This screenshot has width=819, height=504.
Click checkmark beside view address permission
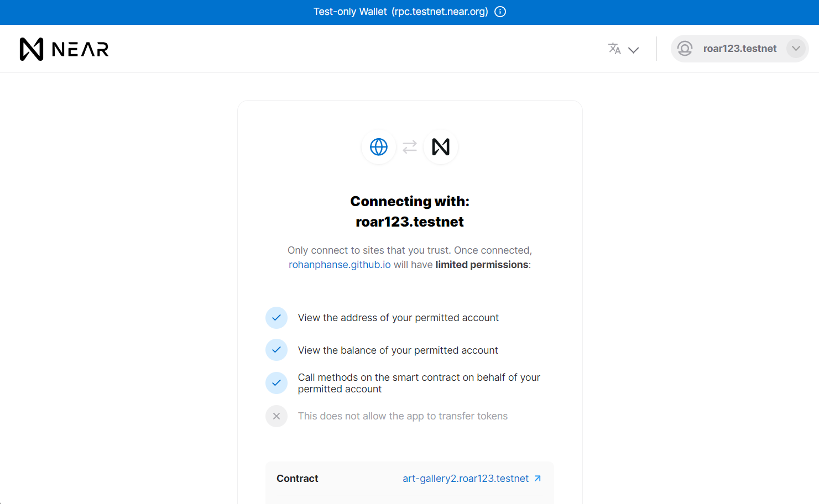pos(277,318)
